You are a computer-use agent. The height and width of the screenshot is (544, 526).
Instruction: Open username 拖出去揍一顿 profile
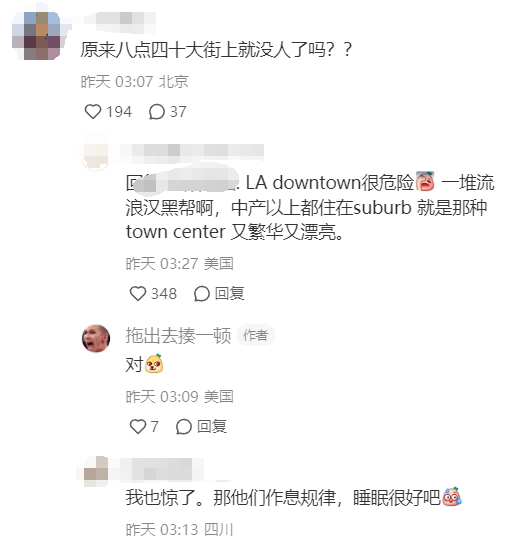(178, 335)
